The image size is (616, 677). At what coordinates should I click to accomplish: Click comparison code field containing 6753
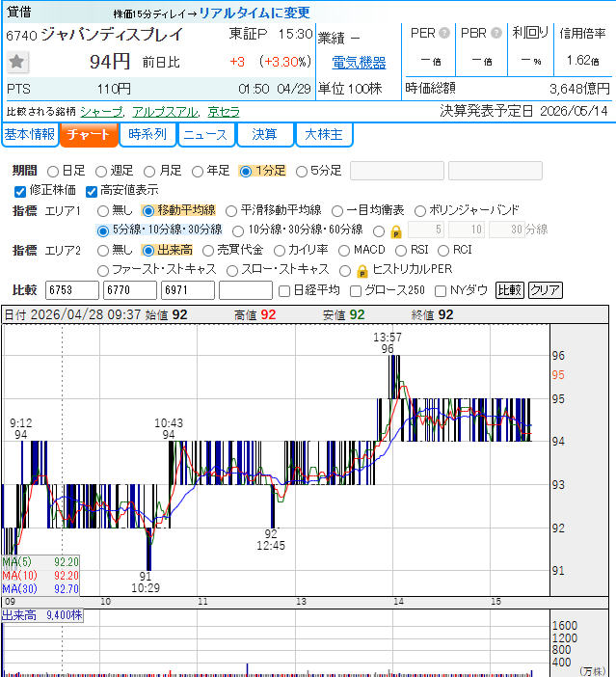[72, 290]
